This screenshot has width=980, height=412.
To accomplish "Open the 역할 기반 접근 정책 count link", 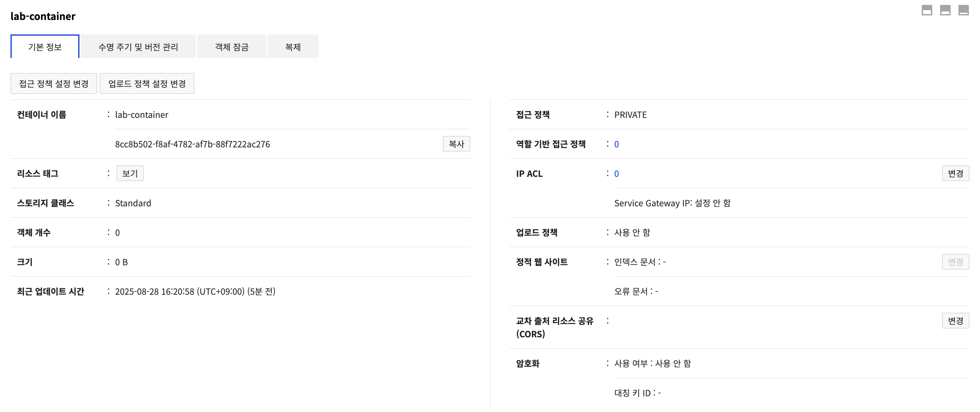I will click(616, 144).
